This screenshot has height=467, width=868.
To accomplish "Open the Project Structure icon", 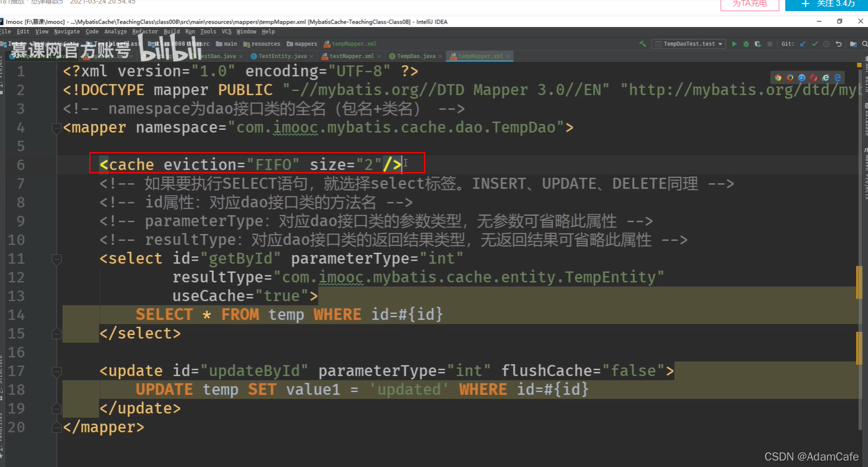I will (x=853, y=44).
